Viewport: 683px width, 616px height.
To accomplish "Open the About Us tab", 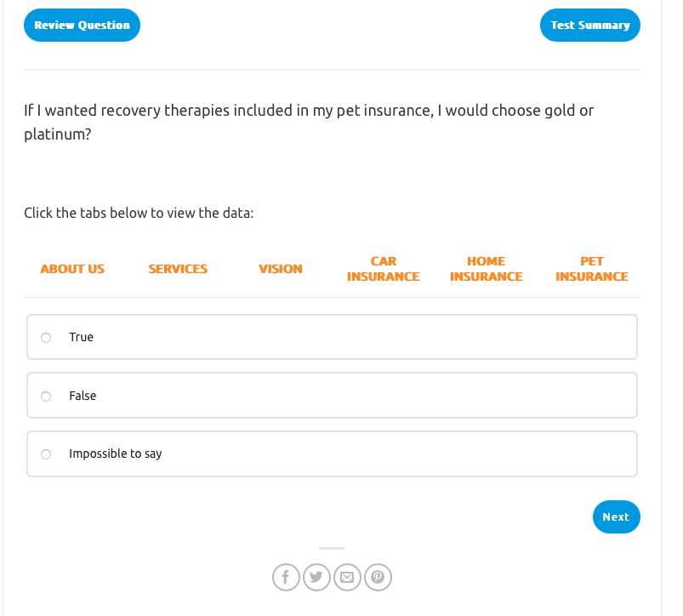I will click(x=72, y=269).
